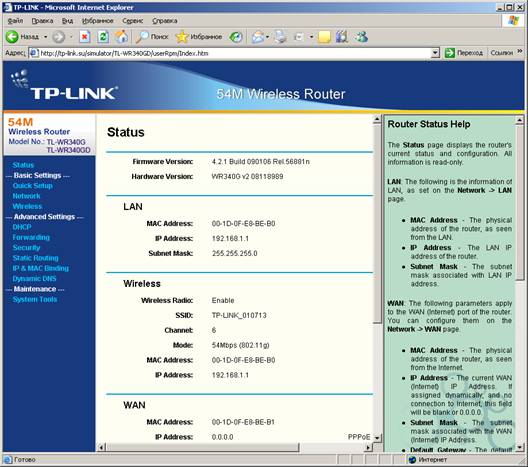Open System Tools in the sidebar

point(35,299)
